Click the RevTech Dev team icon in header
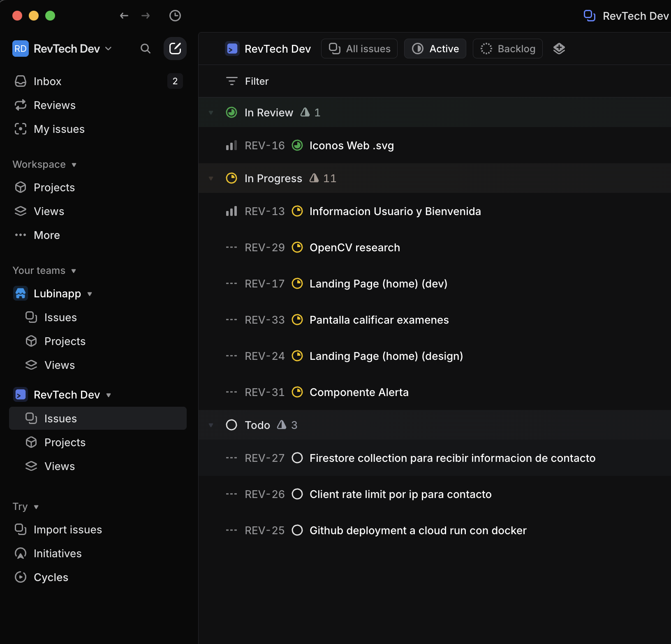 click(232, 49)
